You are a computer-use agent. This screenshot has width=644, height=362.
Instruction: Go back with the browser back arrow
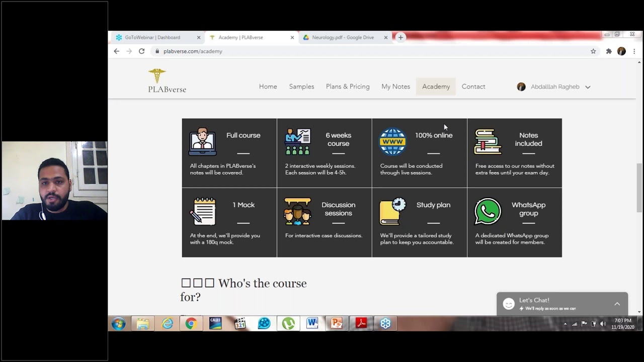(x=117, y=51)
